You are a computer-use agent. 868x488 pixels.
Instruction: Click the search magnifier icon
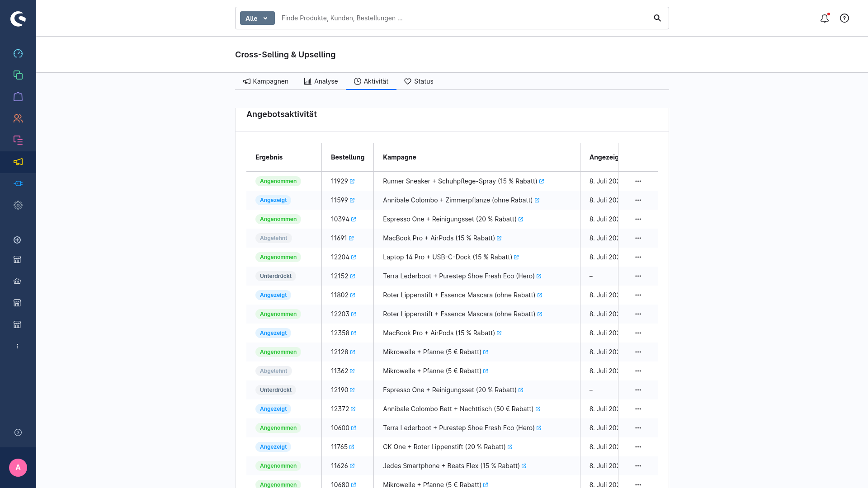pyautogui.click(x=657, y=18)
